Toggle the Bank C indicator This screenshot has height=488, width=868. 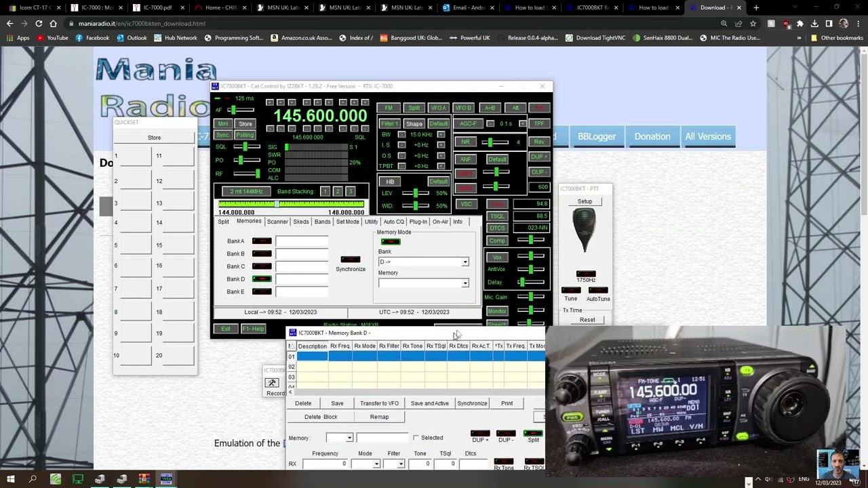[x=262, y=266]
